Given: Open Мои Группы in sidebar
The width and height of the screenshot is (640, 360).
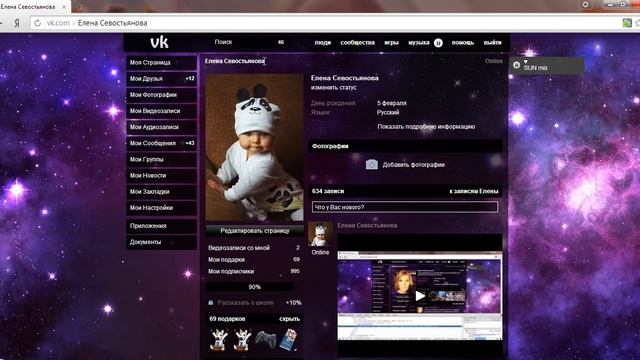Looking at the screenshot, I should [162, 159].
